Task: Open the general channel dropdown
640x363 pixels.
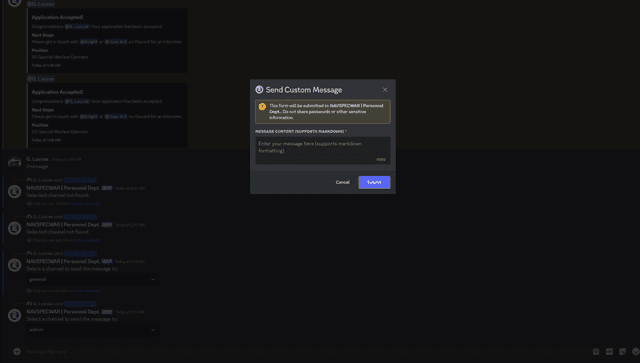Action: click(x=92, y=279)
